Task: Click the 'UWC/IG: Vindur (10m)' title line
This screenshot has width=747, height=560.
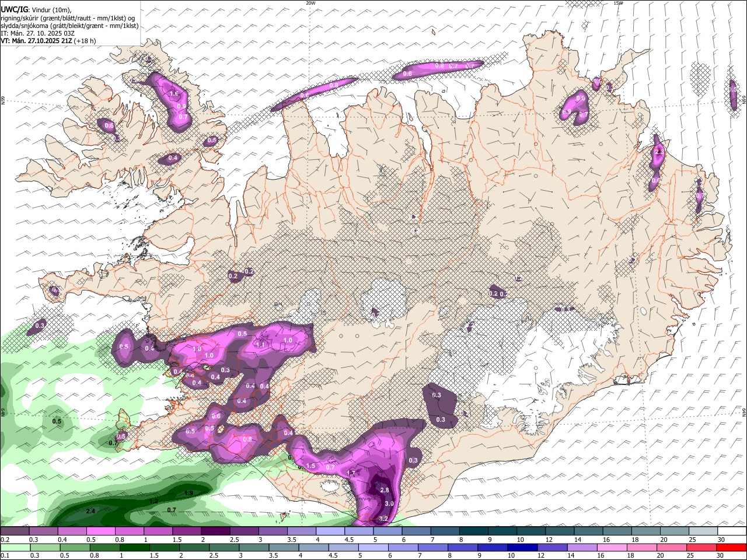Action: [36, 10]
